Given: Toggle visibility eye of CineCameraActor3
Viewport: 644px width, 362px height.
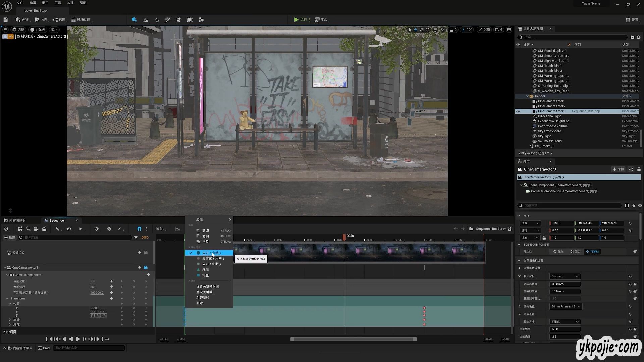Looking at the screenshot, I should pyautogui.click(x=518, y=111).
